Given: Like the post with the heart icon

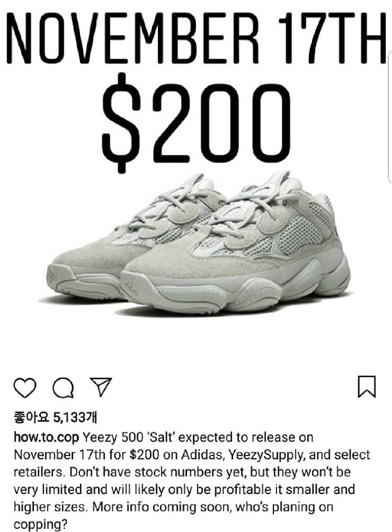Looking at the screenshot, I should 25,387.
